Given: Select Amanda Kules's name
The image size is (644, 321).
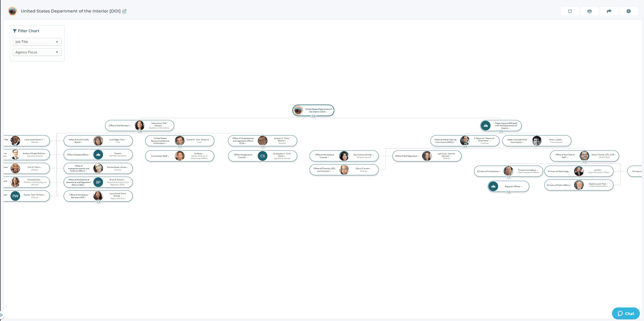Looking at the screenshot, I should pyautogui.click(x=35, y=180).
